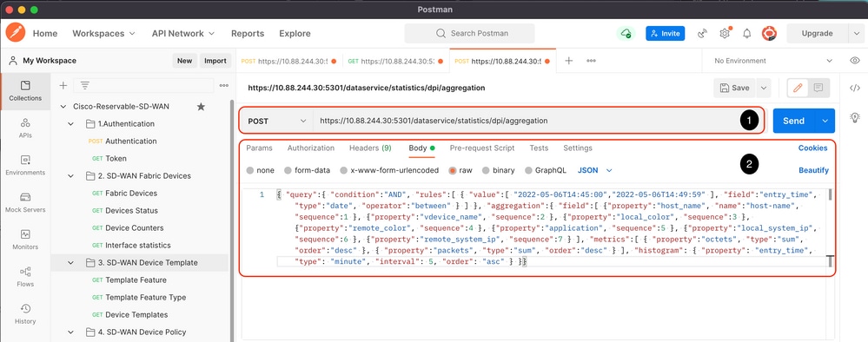Open the Send button dropdown arrow
Viewport: 868px width, 342px height.
pyautogui.click(x=825, y=121)
